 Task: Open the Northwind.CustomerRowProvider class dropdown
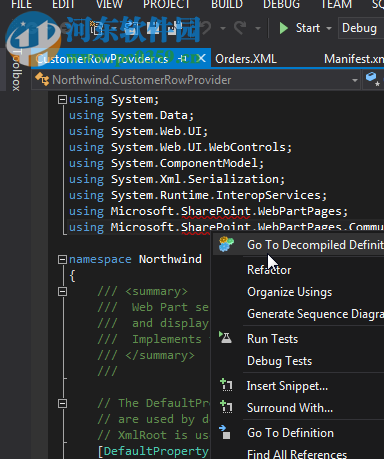pos(355,80)
